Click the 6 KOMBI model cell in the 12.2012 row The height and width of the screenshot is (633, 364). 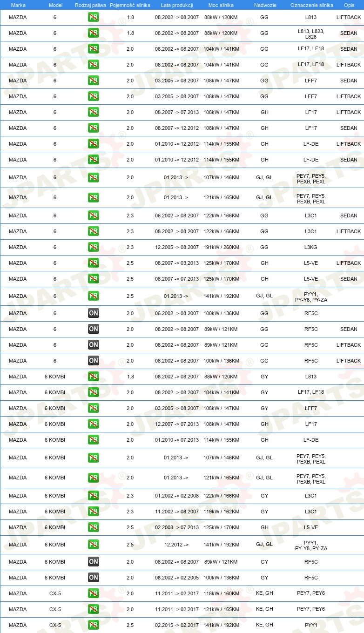[x=55, y=545]
